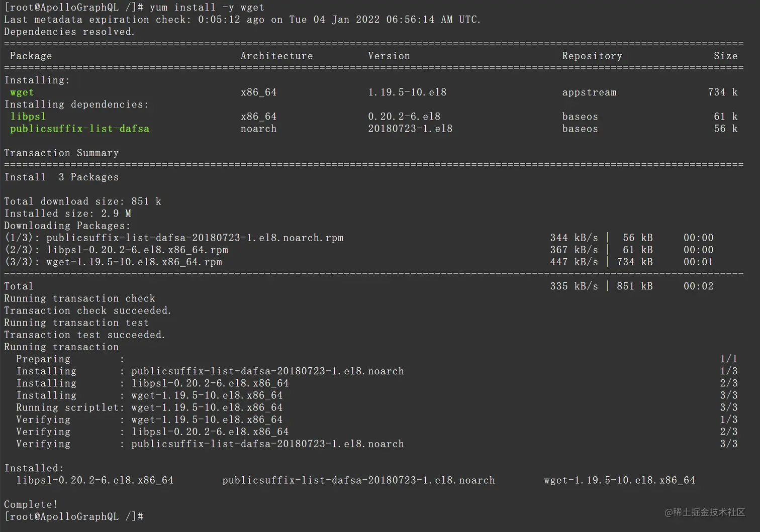The width and height of the screenshot is (760, 532).
Task: Click the 'Install 3 Packages' line
Action: [x=61, y=177]
